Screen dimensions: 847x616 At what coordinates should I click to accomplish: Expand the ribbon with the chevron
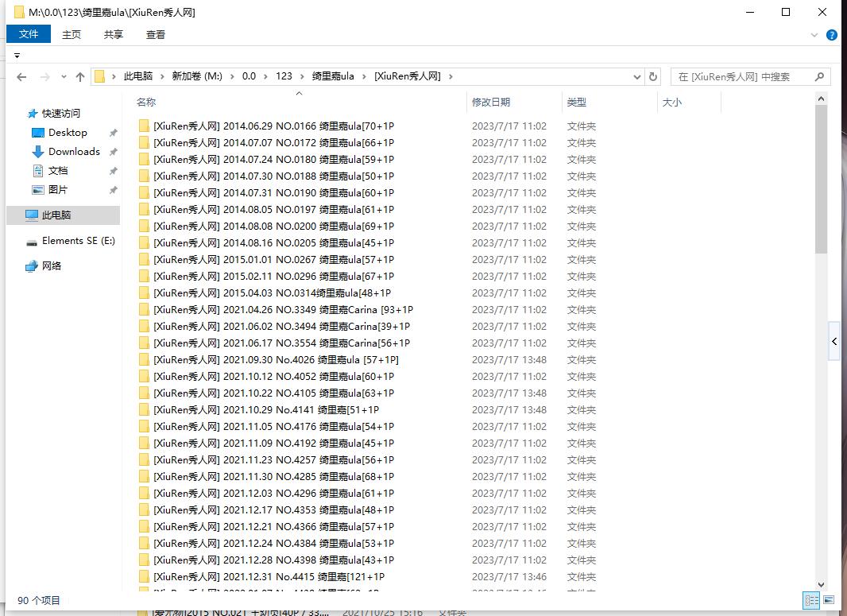(814, 35)
